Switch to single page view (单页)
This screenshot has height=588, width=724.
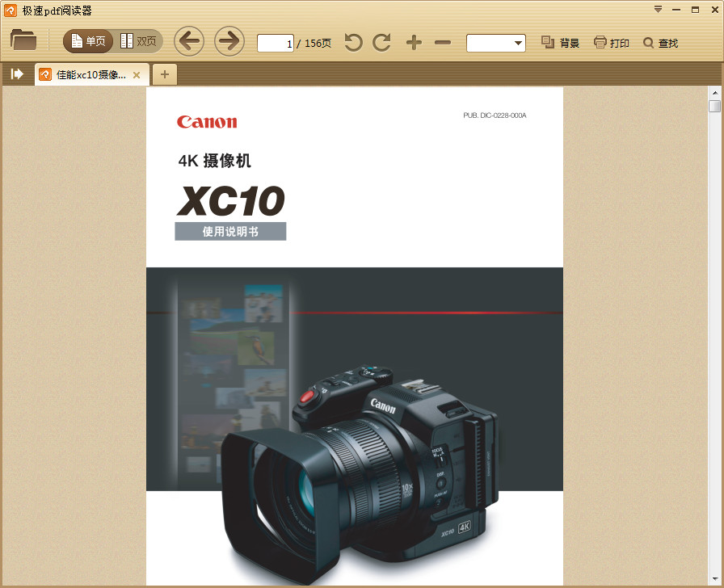coord(88,41)
